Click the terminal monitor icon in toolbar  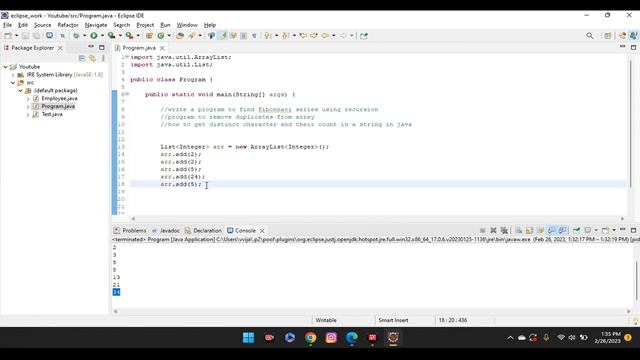click(49, 36)
